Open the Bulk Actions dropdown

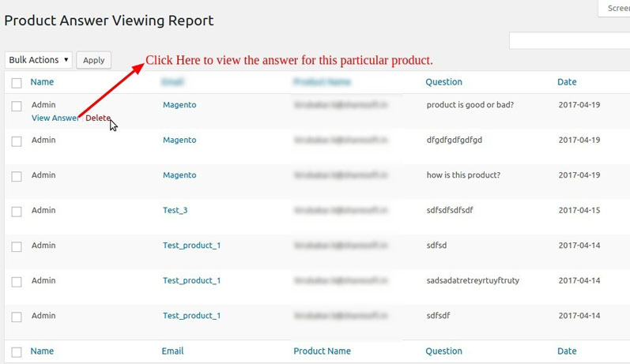pos(38,60)
